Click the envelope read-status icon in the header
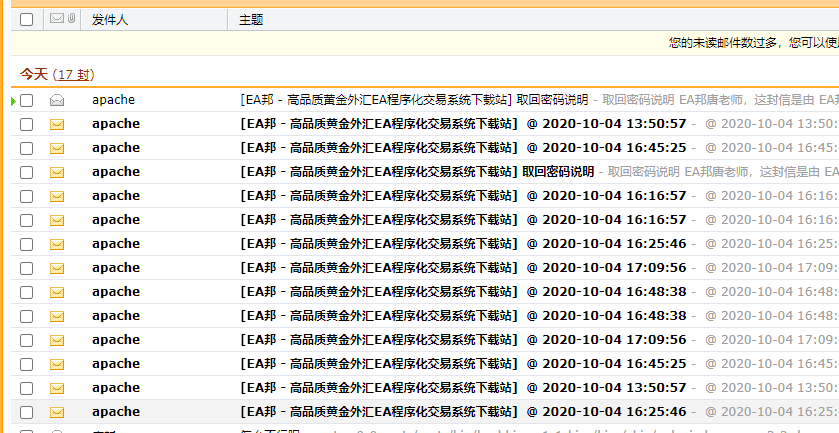The image size is (839, 433). (57, 19)
